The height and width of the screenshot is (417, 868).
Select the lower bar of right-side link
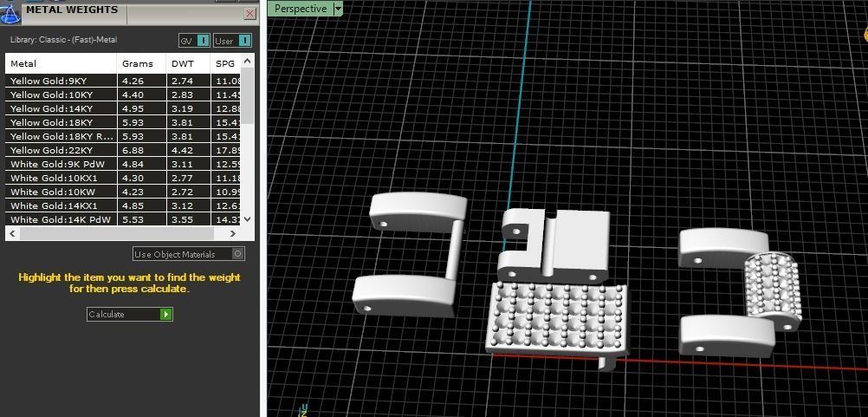tap(726, 335)
